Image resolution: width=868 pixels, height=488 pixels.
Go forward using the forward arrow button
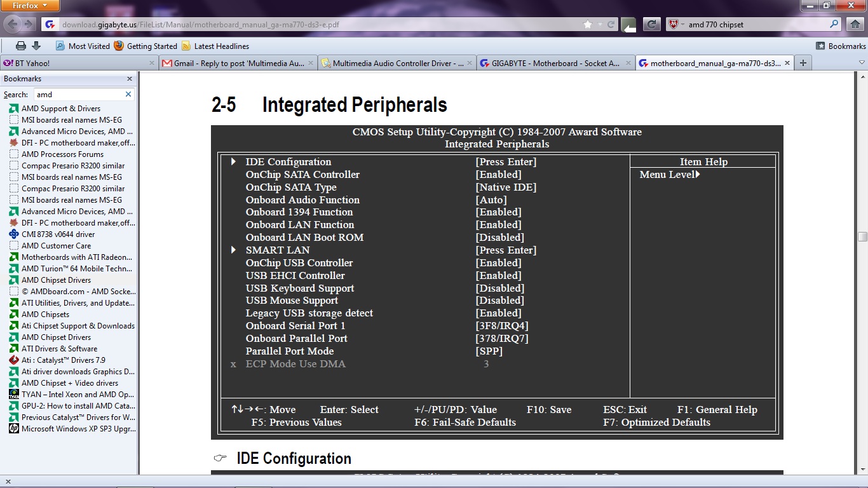point(30,24)
